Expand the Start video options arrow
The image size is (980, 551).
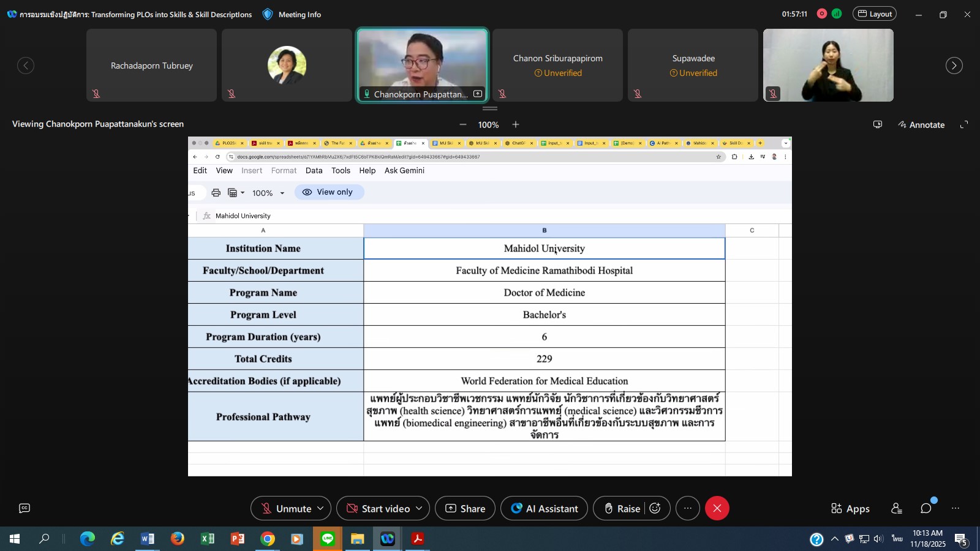(x=419, y=508)
